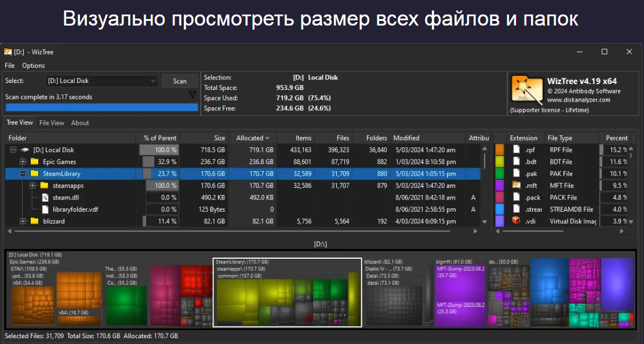Switch to the About tab
Screen dimensions: 644x344
pyautogui.click(x=80, y=123)
